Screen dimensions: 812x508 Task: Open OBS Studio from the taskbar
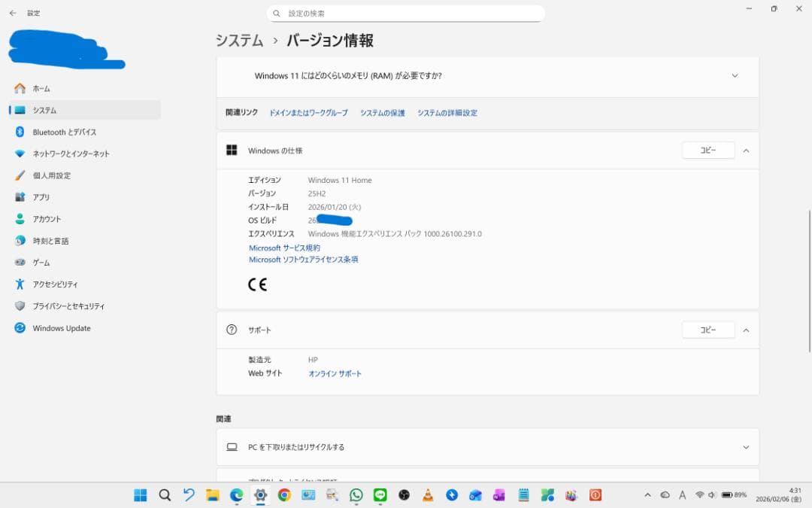[404, 495]
